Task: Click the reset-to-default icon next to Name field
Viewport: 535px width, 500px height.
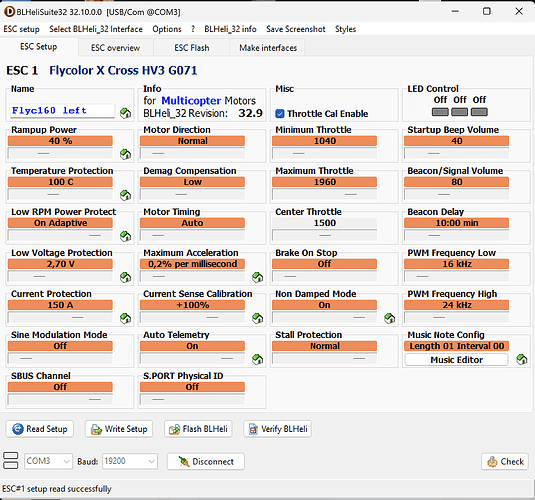Action: coord(126,113)
